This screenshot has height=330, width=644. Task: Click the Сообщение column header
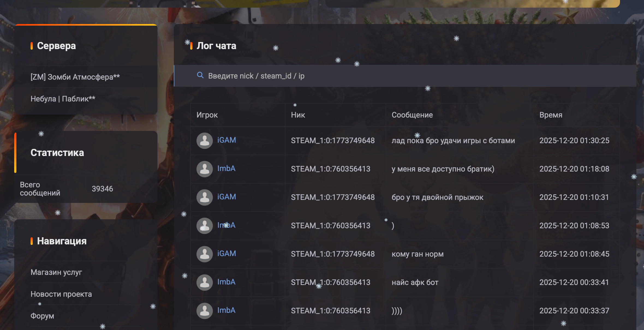412,115
